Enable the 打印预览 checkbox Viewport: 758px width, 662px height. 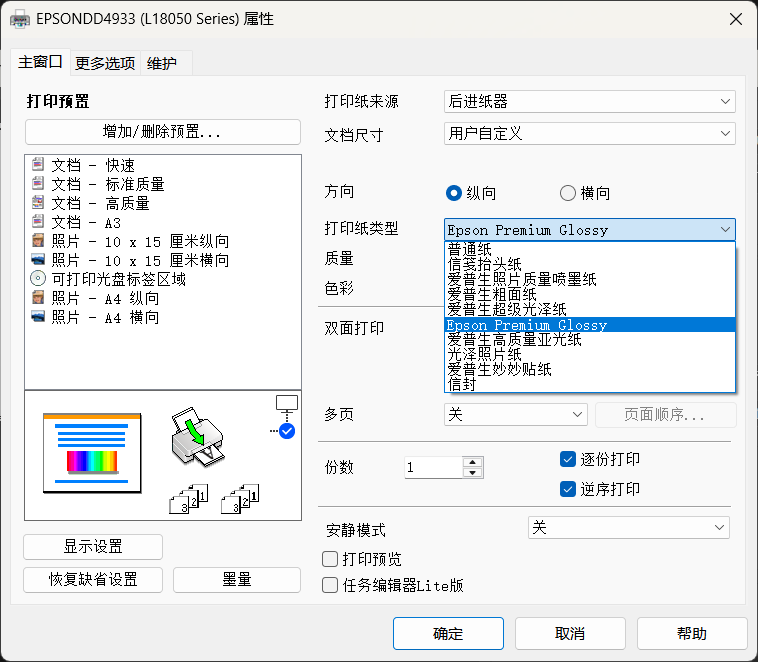[x=330, y=559]
